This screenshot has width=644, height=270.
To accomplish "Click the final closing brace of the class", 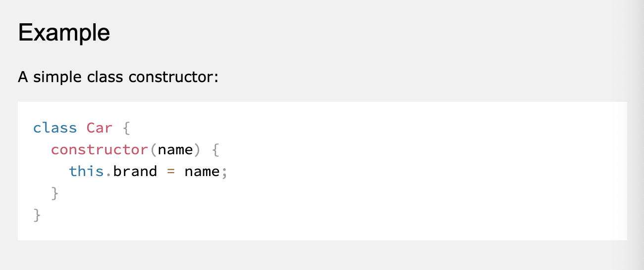I will (37, 215).
